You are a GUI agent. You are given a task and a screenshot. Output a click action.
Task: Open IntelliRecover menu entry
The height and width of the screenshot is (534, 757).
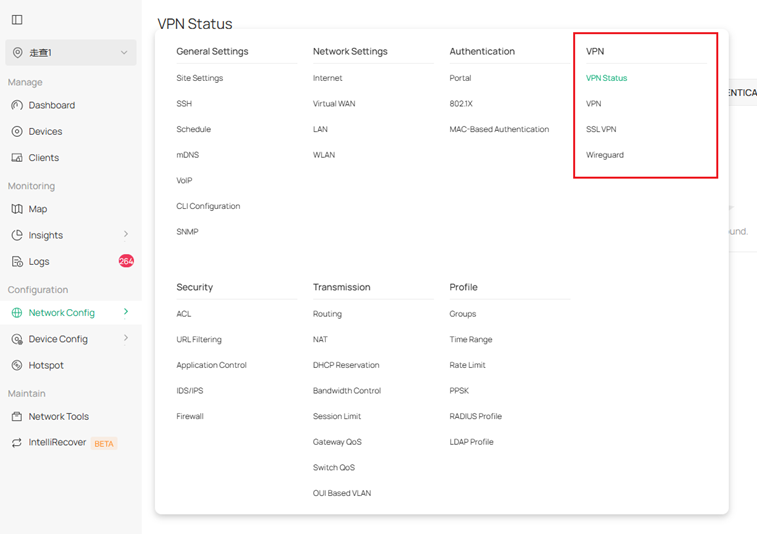pyautogui.click(x=57, y=442)
